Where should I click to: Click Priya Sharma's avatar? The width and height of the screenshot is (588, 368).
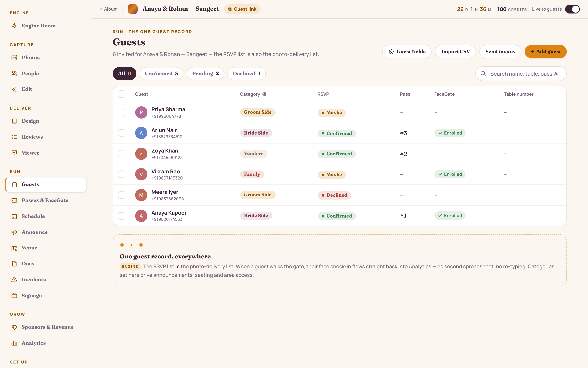point(141,112)
